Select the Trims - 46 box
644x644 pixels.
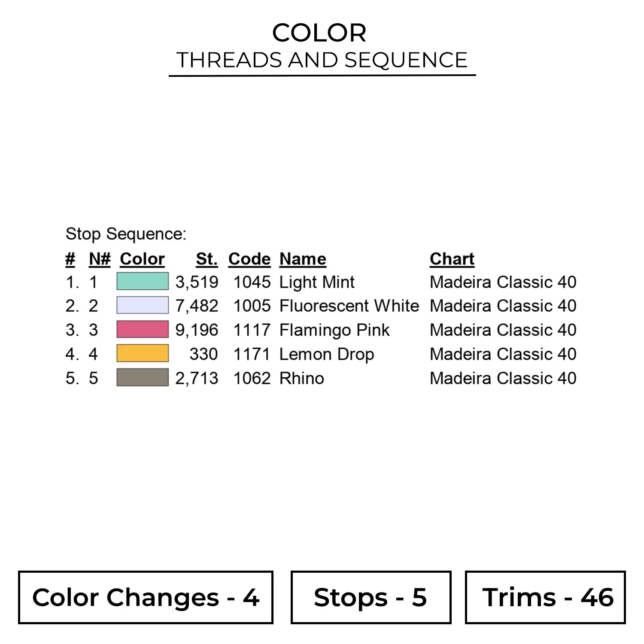[x=546, y=597]
